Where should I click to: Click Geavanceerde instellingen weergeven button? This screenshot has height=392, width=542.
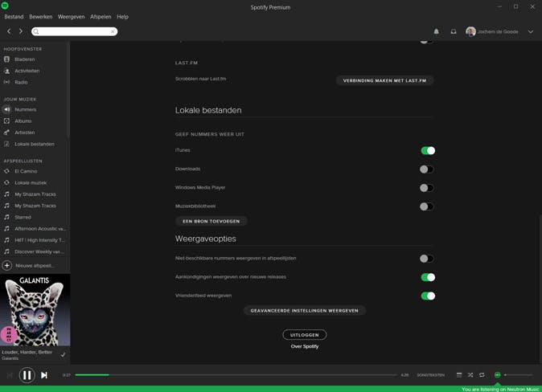pyautogui.click(x=305, y=311)
